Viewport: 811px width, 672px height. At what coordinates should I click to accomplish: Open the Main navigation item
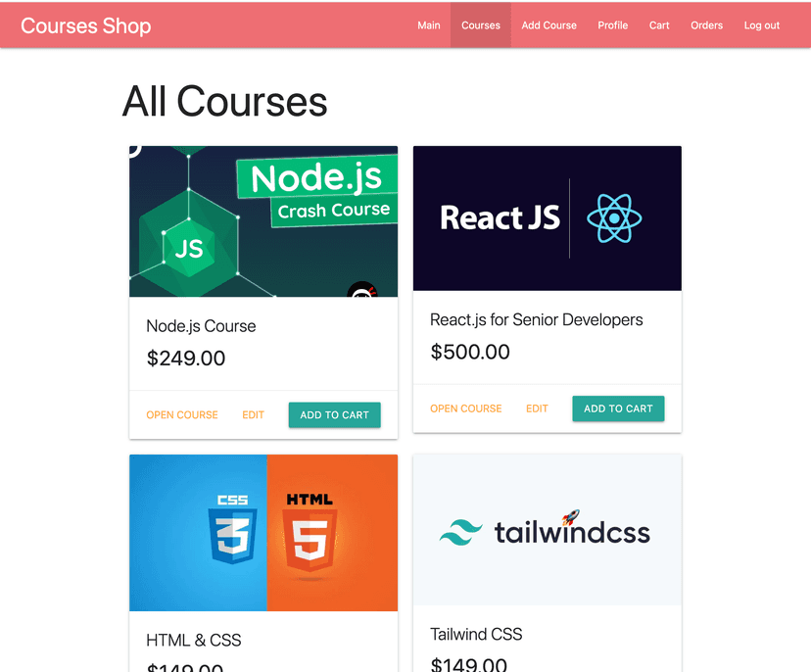click(429, 25)
